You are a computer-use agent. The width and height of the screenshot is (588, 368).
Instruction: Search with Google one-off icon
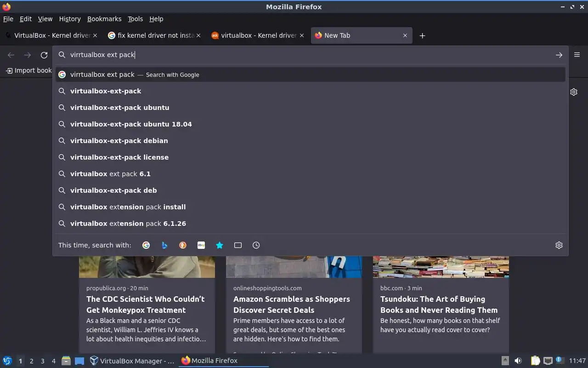pos(146,245)
